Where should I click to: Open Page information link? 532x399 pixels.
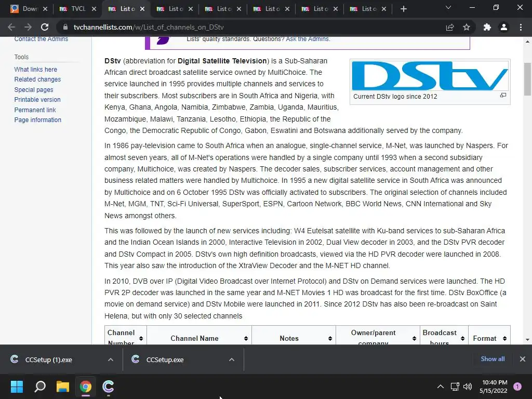point(37,120)
